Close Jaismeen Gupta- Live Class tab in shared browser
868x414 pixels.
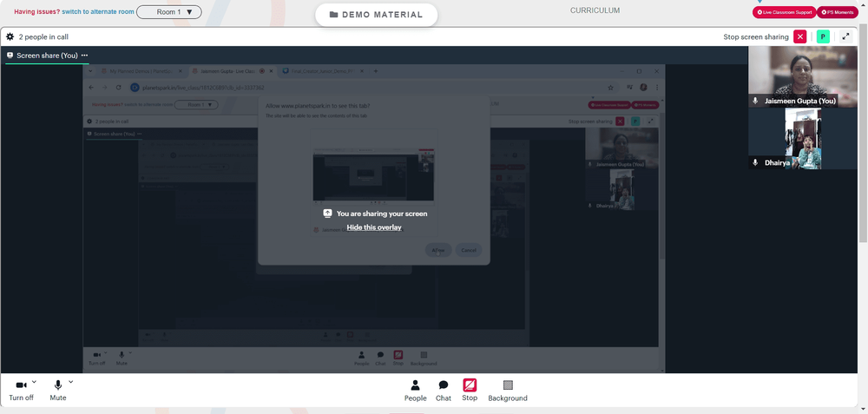click(271, 71)
